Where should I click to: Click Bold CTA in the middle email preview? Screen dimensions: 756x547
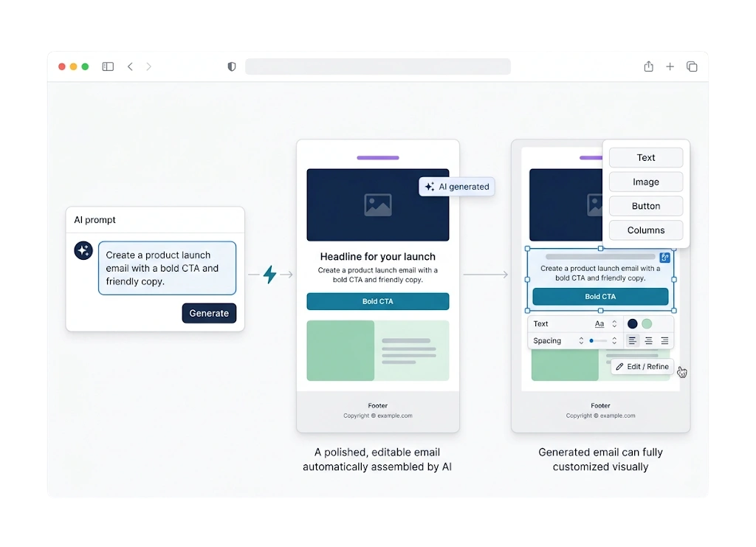click(378, 301)
